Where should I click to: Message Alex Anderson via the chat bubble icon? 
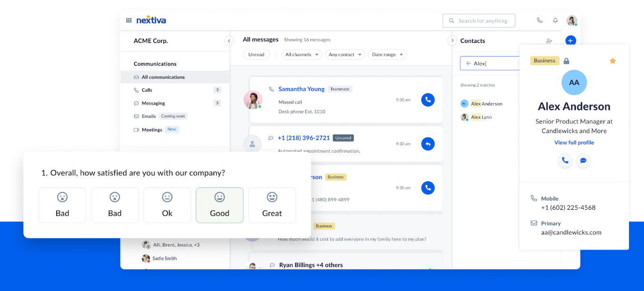[583, 161]
